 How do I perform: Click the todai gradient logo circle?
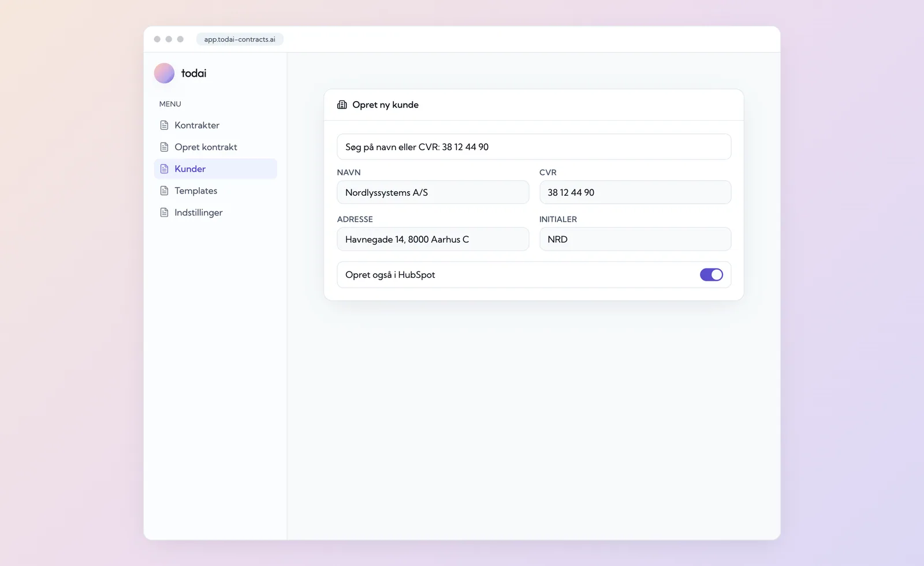coord(164,73)
